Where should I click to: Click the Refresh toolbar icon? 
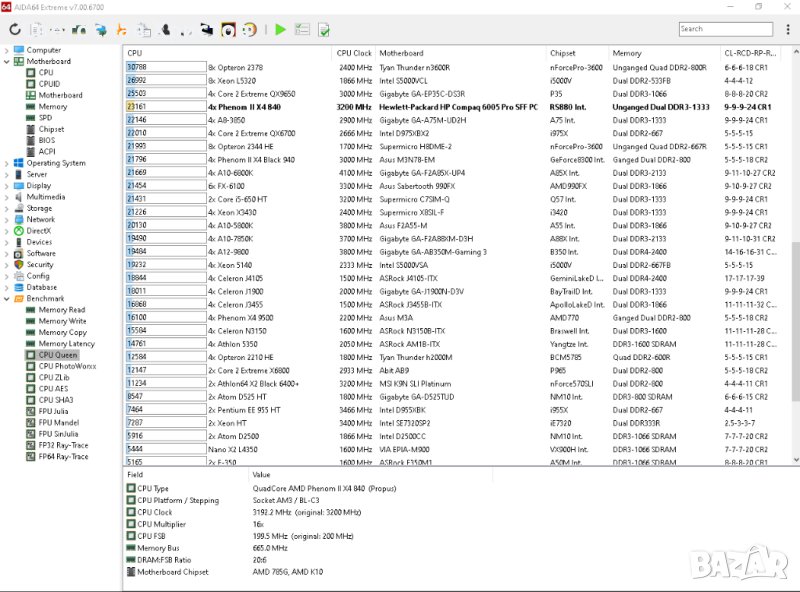click(15, 30)
